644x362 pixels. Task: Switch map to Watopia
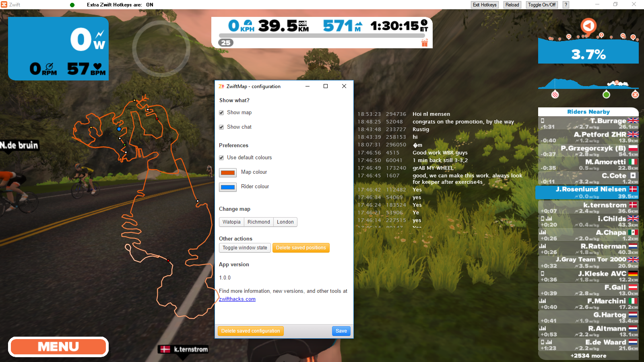[x=231, y=222]
